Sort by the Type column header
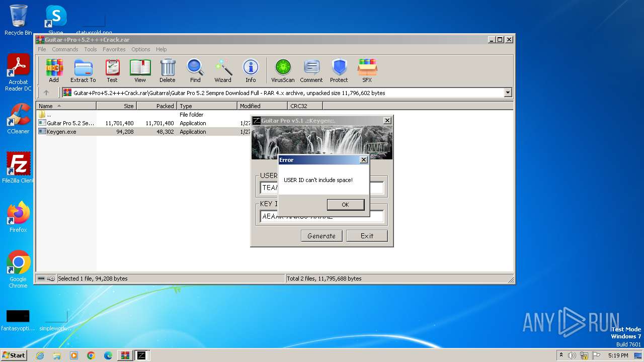The image size is (644, 362). click(207, 106)
